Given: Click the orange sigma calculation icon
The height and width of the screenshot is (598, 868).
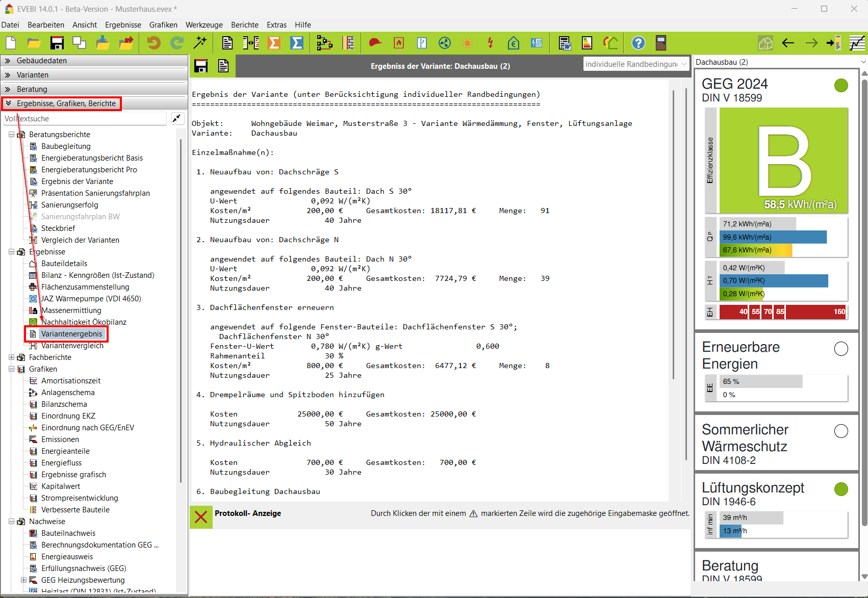Looking at the screenshot, I should pos(274,43).
